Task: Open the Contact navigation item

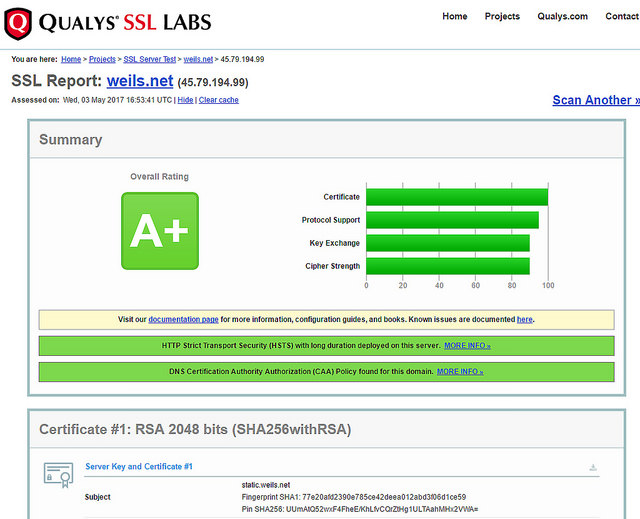Action: 621,16
